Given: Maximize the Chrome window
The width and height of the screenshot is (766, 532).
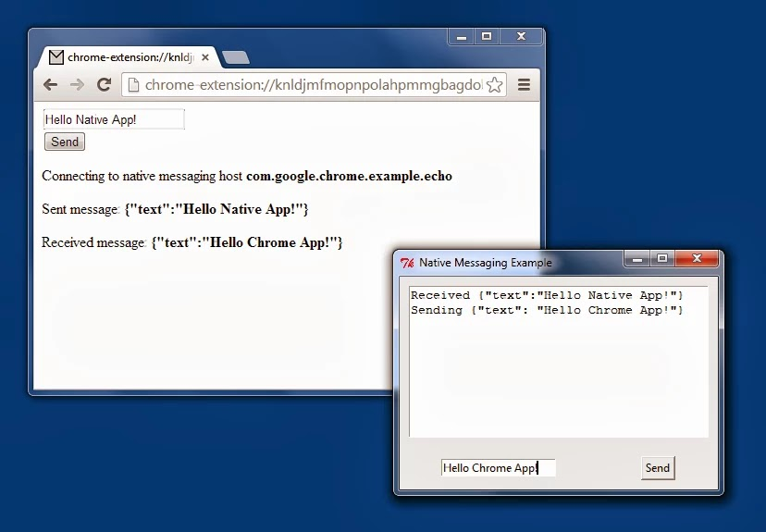Looking at the screenshot, I should [487, 37].
